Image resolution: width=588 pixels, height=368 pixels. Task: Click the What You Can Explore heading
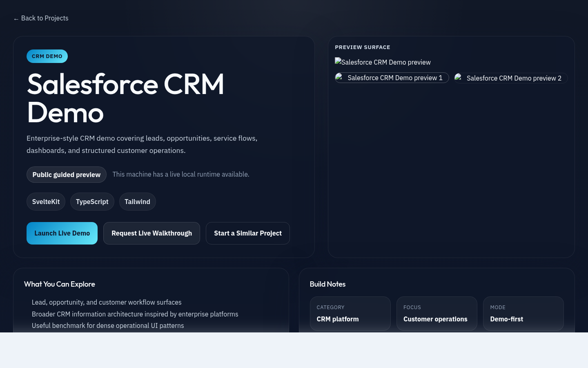pos(59,284)
